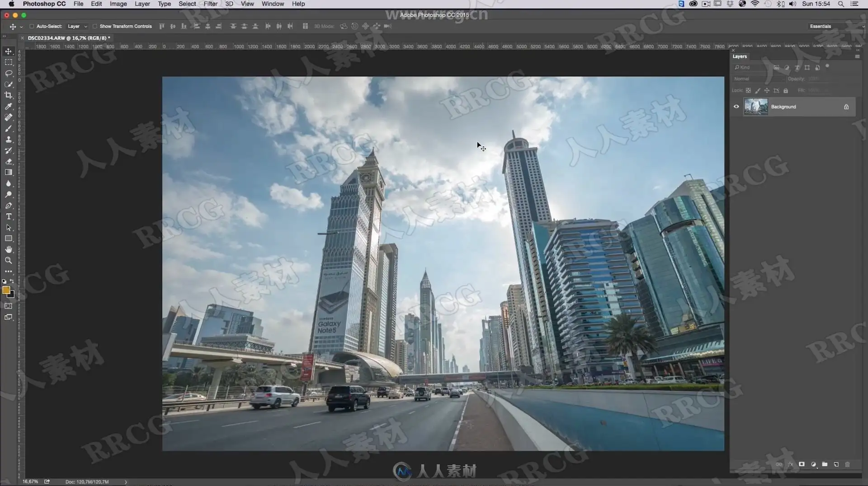This screenshot has height=486, width=868.
Task: Toggle the layer filter on/off switch
Action: coord(827,66)
